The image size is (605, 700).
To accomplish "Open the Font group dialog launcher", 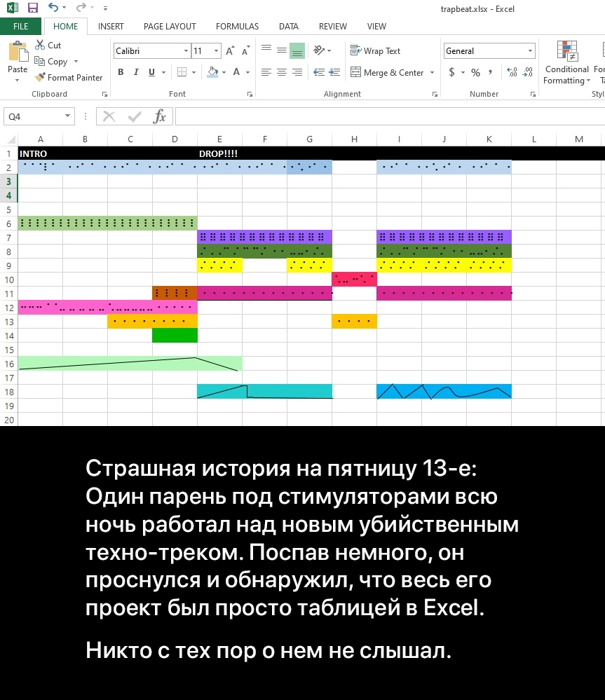I will tap(250, 94).
